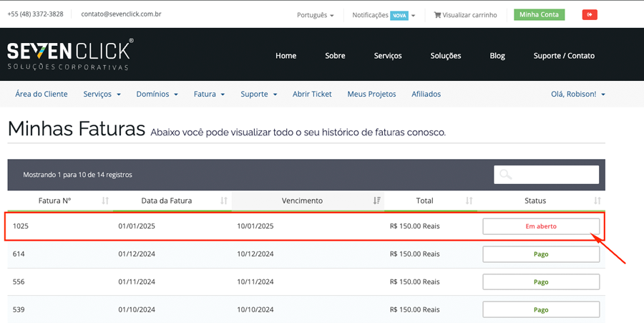Sort by Total column arrows
The height and width of the screenshot is (323, 644).
click(x=469, y=201)
